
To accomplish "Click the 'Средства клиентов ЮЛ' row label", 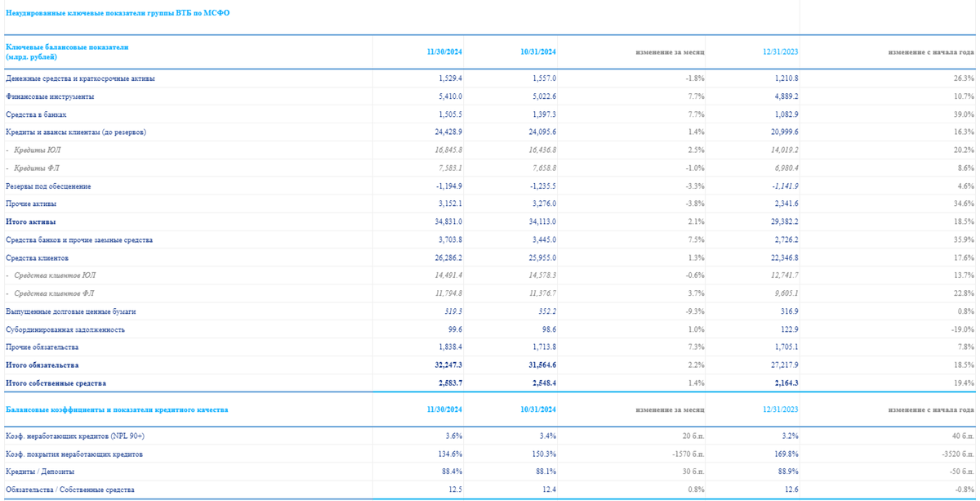I will [x=54, y=275].
